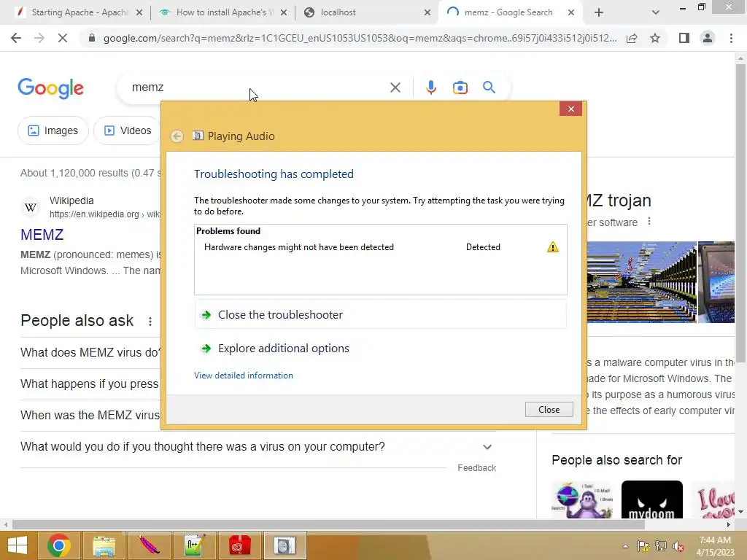747x560 pixels.
Task: Expand the virus on your computer question
Action: tap(258, 447)
